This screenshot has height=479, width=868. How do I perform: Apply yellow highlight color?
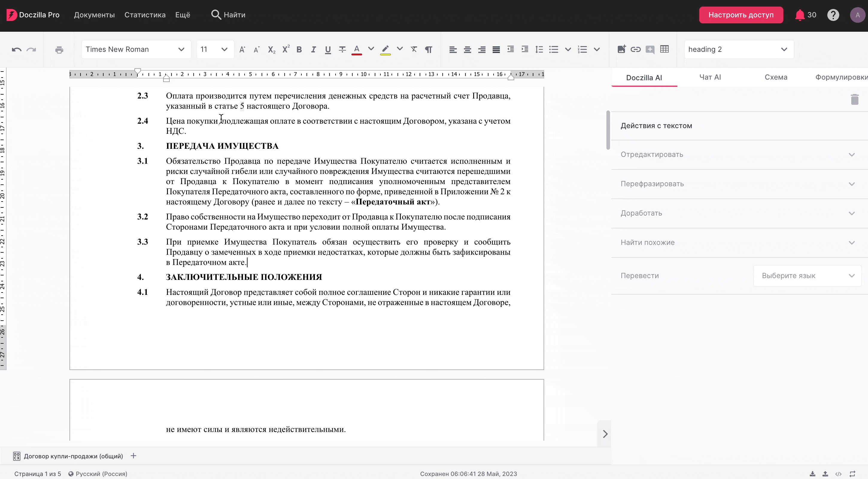[386, 50]
